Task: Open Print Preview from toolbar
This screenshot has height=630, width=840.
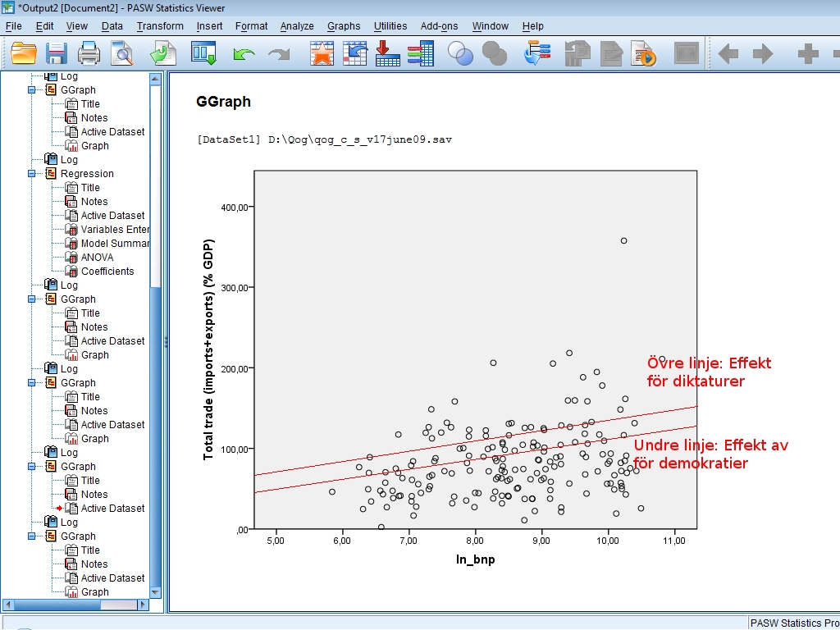Action: 122,54
